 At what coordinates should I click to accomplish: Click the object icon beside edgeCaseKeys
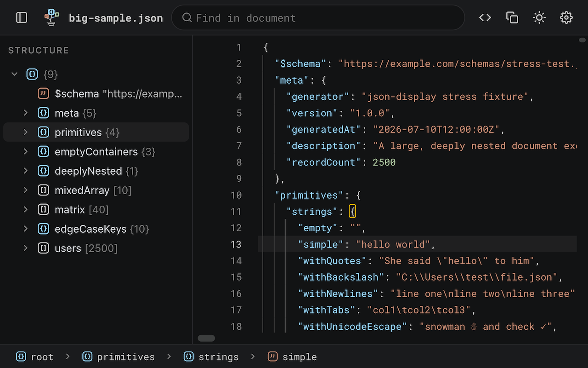coord(43,229)
